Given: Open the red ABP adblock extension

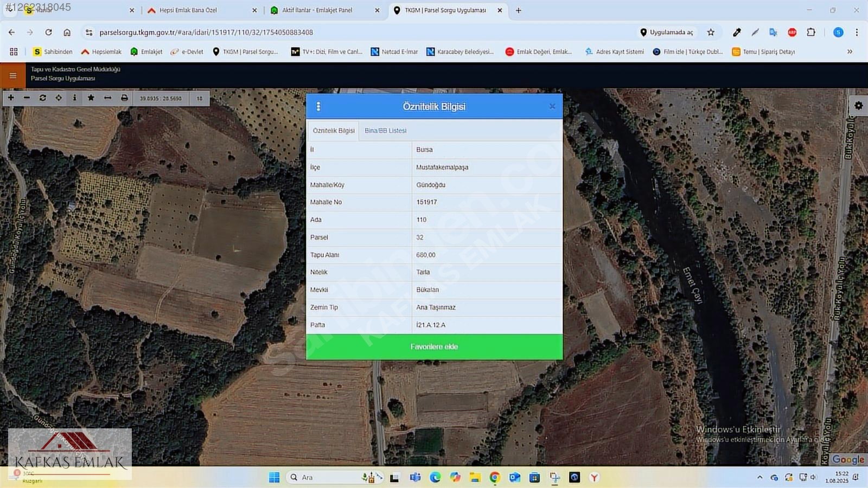Looking at the screenshot, I should (792, 33).
